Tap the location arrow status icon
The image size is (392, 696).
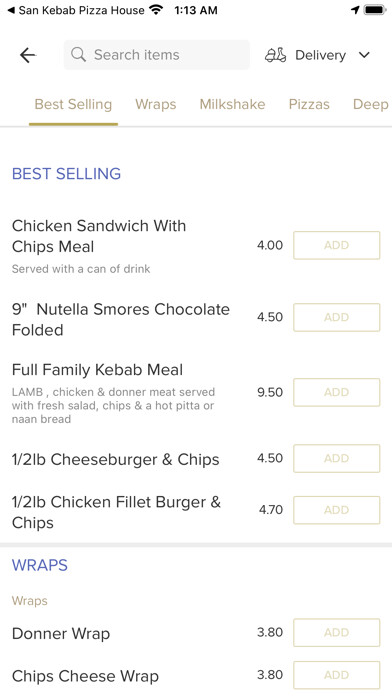[x=355, y=10]
